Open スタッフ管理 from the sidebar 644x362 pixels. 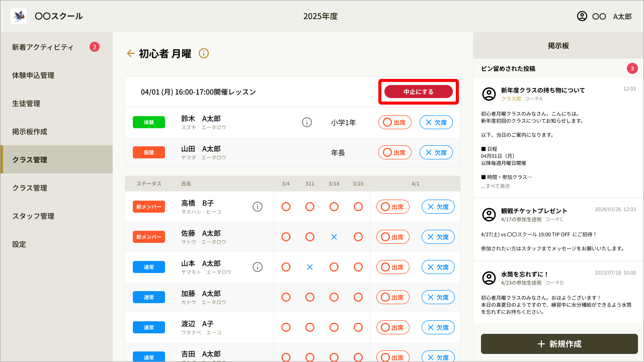coord(33,216)
